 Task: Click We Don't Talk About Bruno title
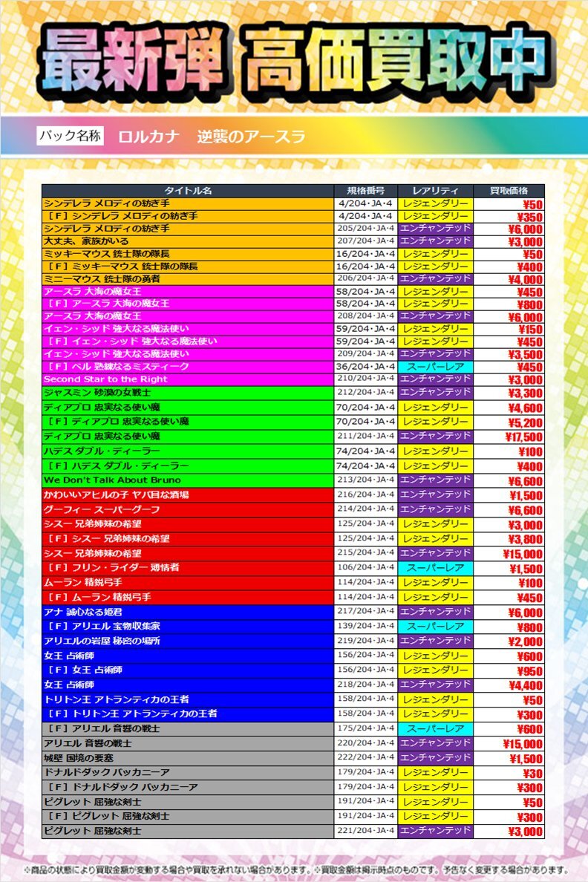coord(188,480)
